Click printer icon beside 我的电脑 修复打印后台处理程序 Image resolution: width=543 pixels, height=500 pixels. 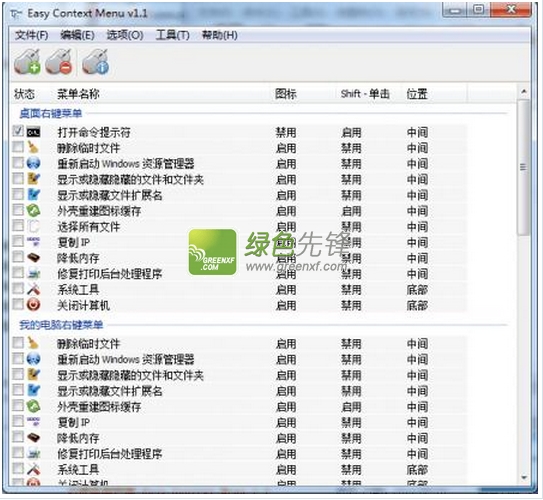pos(34,454)
